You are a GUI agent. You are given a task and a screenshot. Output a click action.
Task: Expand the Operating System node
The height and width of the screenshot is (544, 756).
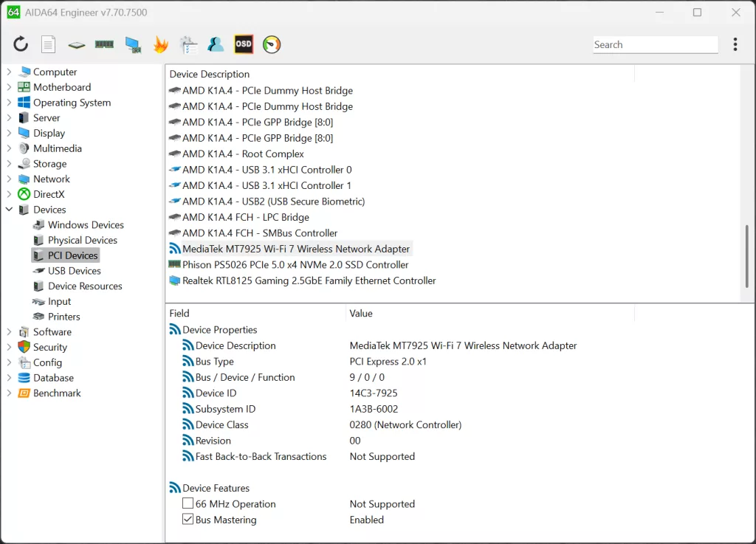(9, 103)
